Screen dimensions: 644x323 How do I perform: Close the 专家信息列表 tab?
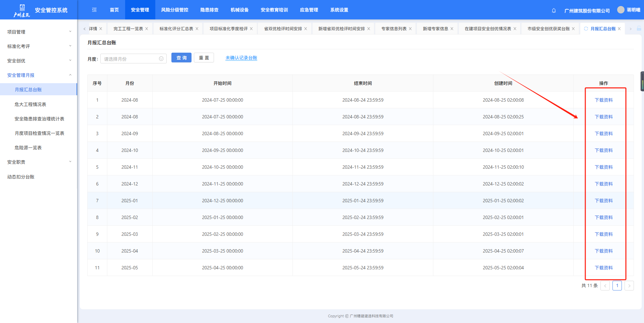tap(410, 29)
